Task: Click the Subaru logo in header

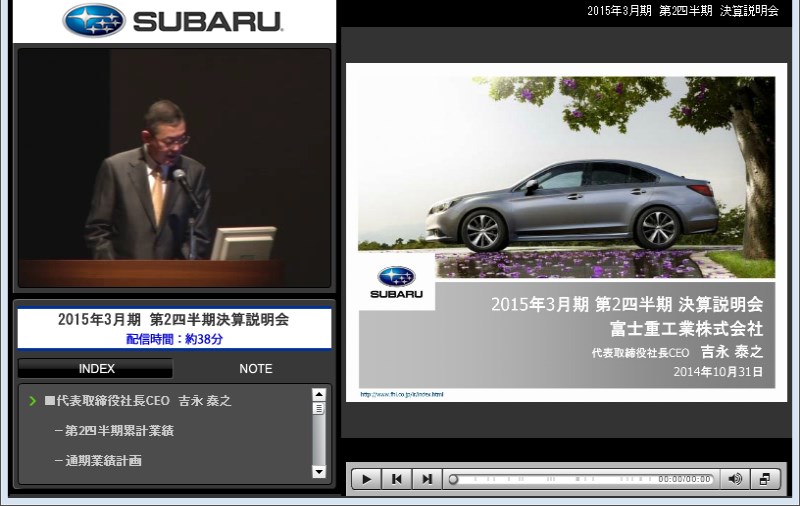Action: pyautogui.click(x=173, y=20)
